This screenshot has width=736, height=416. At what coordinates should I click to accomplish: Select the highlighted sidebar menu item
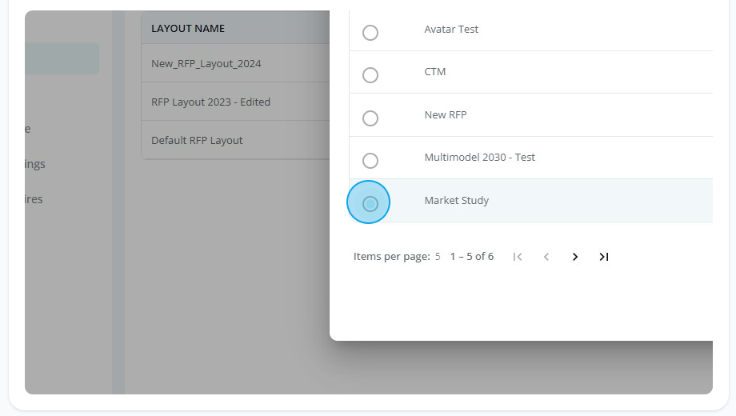[62, 59]
